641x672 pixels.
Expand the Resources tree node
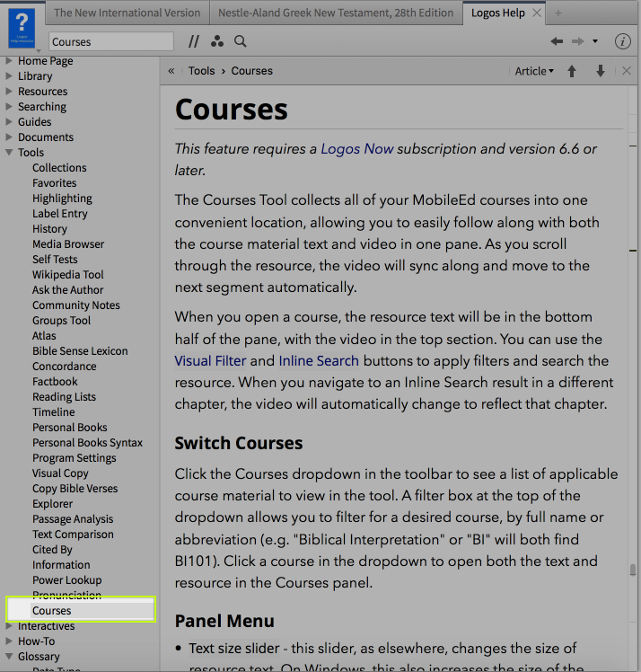coord(9,92)
